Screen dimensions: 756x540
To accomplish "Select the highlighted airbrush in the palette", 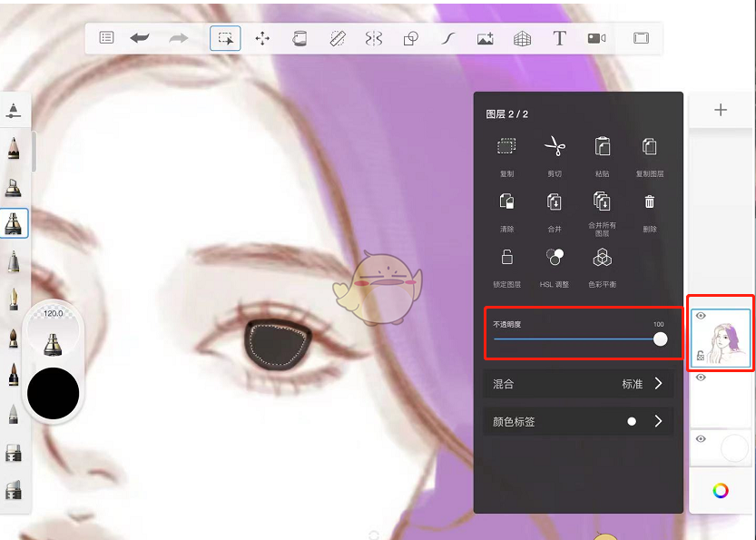I will pyautogui.click(x=14, y=223).
